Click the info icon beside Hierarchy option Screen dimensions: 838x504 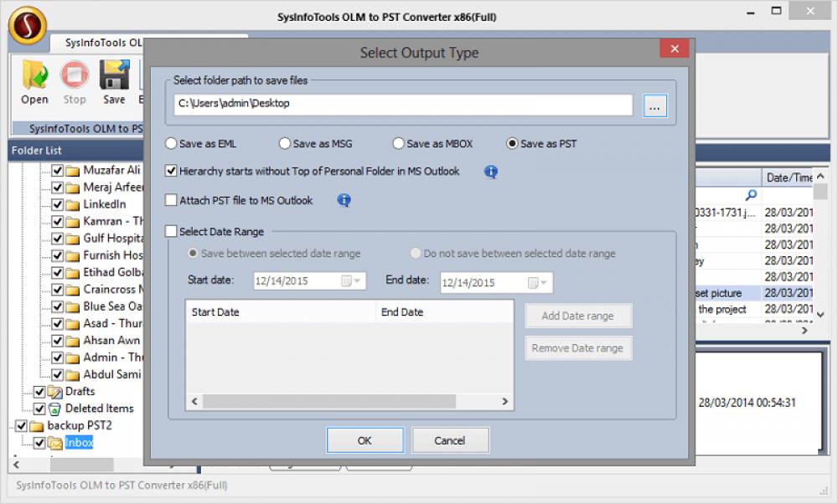(x=491, y=172)
